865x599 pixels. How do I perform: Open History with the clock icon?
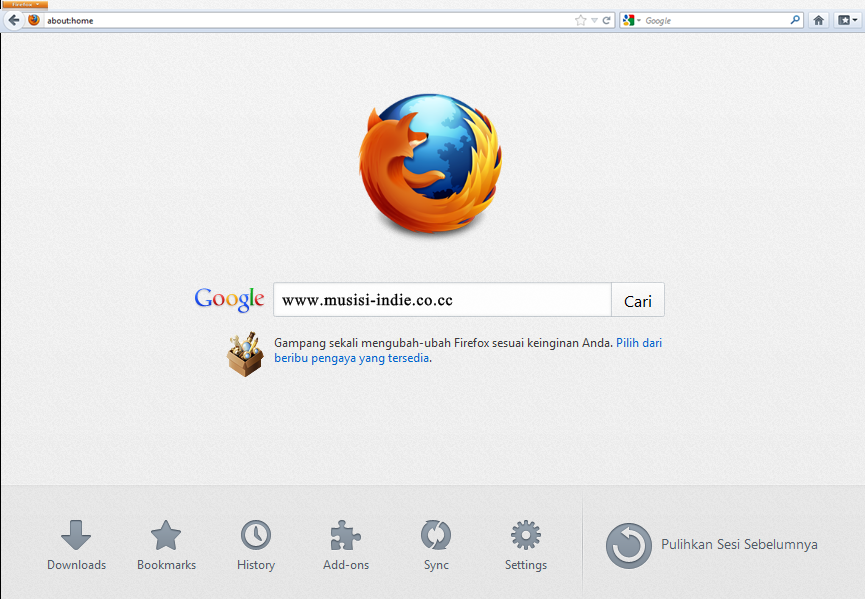coord(256,535)
